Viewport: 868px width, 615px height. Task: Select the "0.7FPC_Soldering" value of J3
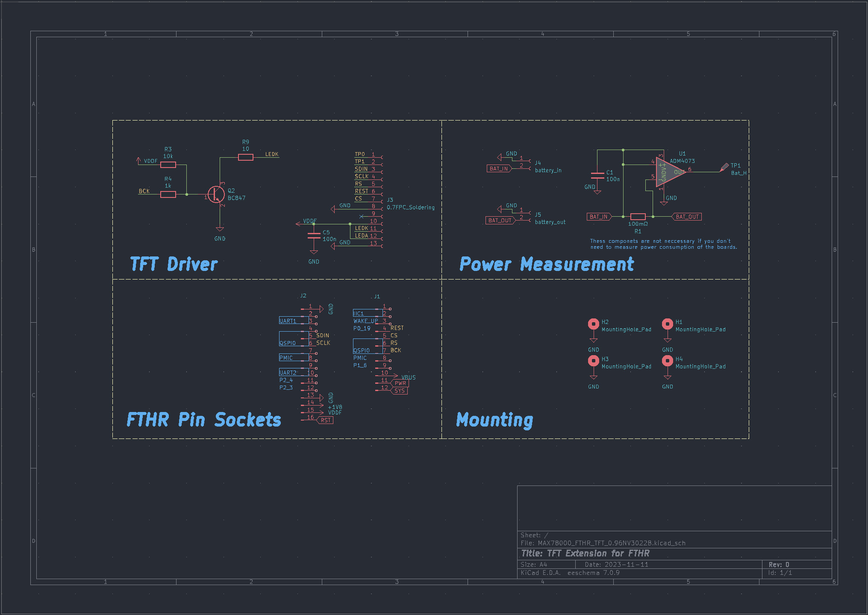(x=411, y=207)
